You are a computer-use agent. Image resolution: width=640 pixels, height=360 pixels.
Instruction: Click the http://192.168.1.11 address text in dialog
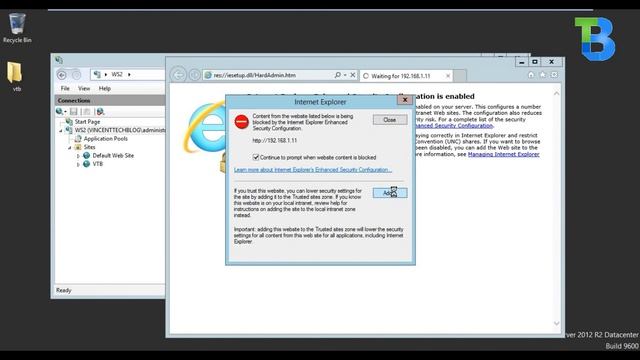click(x=275, y=140)
